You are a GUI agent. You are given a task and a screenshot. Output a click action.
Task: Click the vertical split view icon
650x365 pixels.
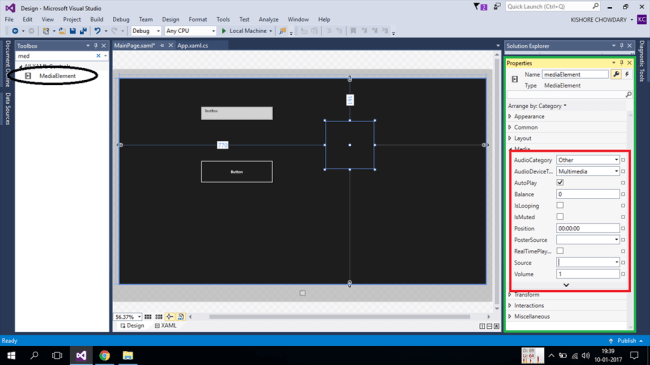(x=482, y=326)
